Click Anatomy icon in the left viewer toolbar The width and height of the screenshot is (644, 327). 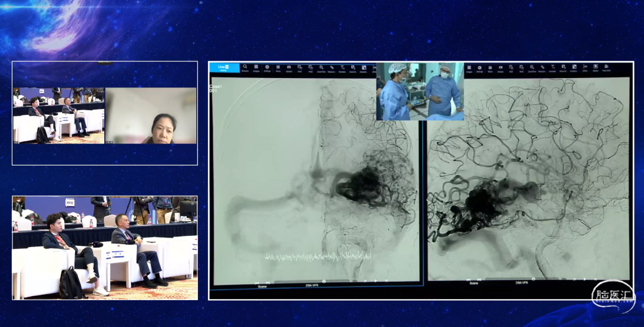click(x=364, y=68)
